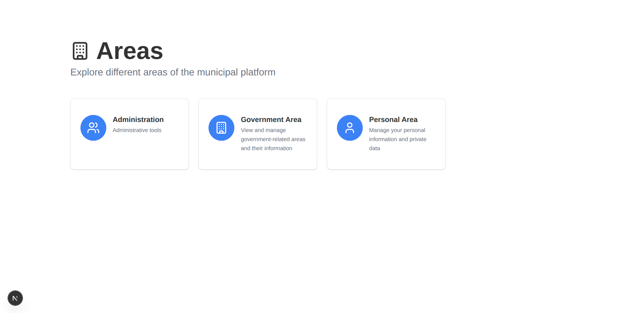Click the Administration title text
The width and height of the screenshot is (644, 313).
[x=138, y=119]
